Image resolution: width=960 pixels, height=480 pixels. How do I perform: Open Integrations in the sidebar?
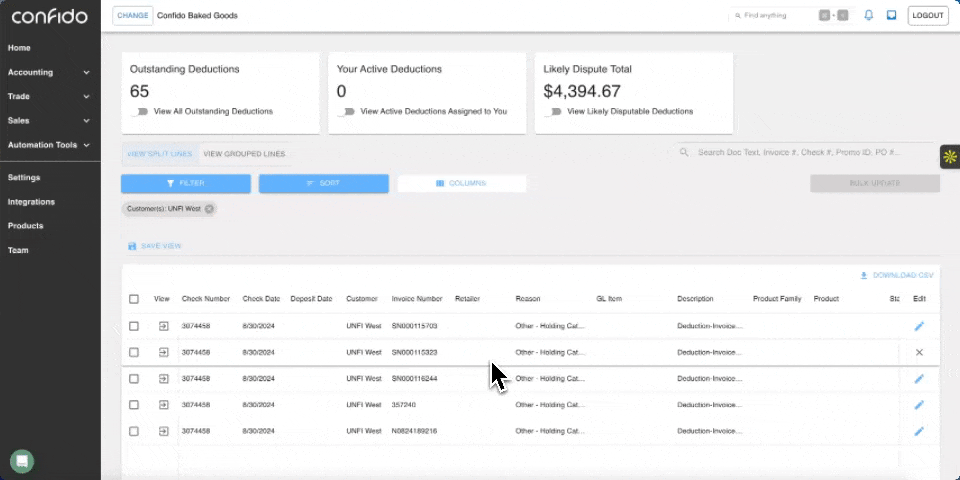[x=31, y=201]
